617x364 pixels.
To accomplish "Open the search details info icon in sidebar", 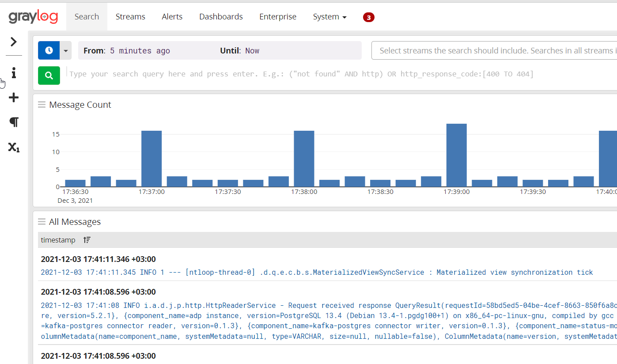I will pos(14,73).
